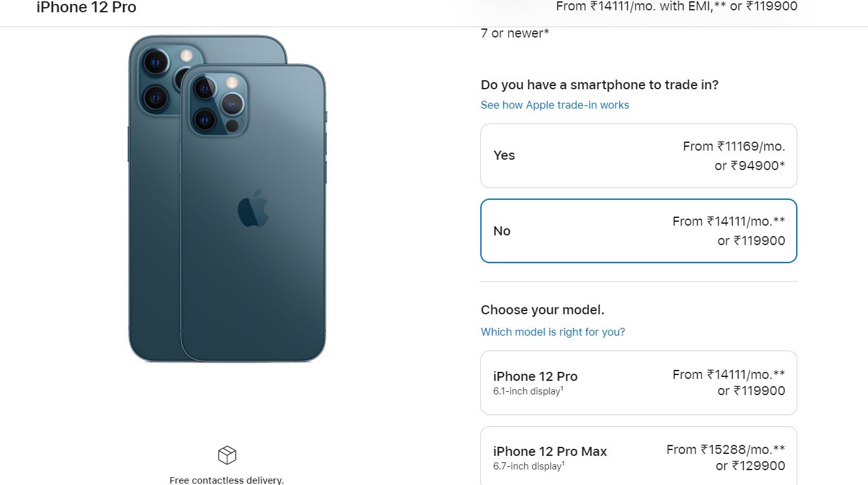
Task: Click the Pacific Blue iPhone product image
Action: click(227, 199)
